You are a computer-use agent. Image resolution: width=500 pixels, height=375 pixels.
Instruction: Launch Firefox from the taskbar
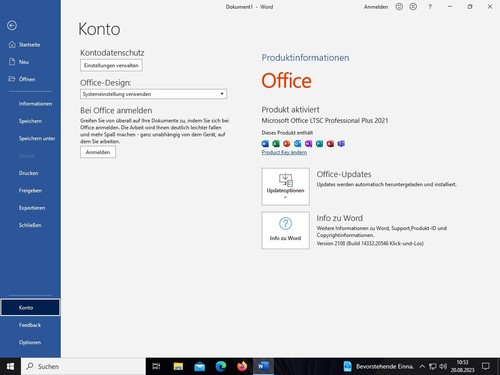[242, 366]
